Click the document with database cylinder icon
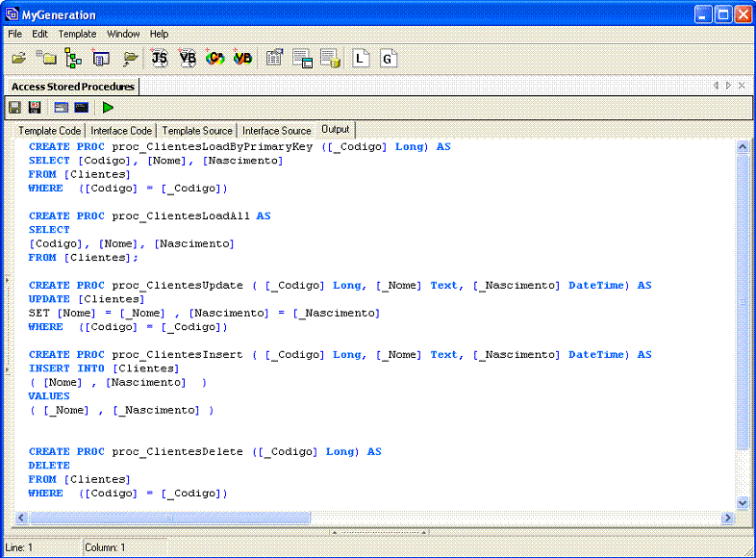This screenshot has width=756, height=558. (331, 59)
